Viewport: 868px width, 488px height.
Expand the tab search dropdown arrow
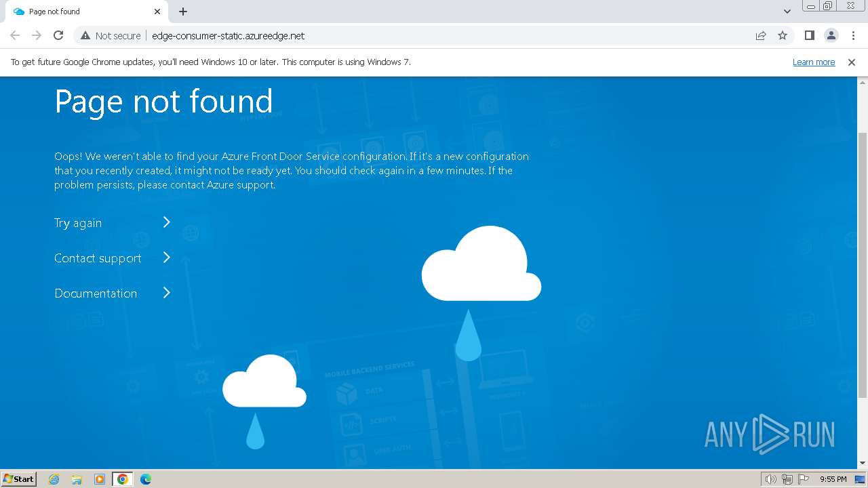(x=787, y=12)
